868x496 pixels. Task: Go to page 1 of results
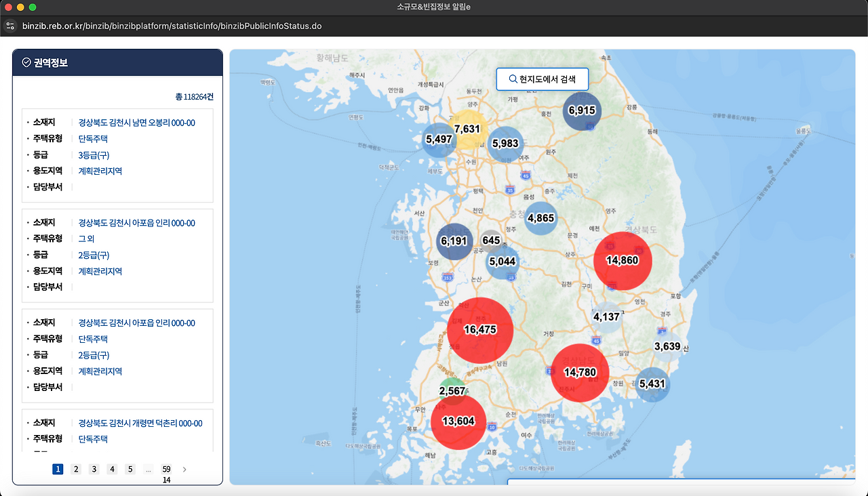[58, 469]
